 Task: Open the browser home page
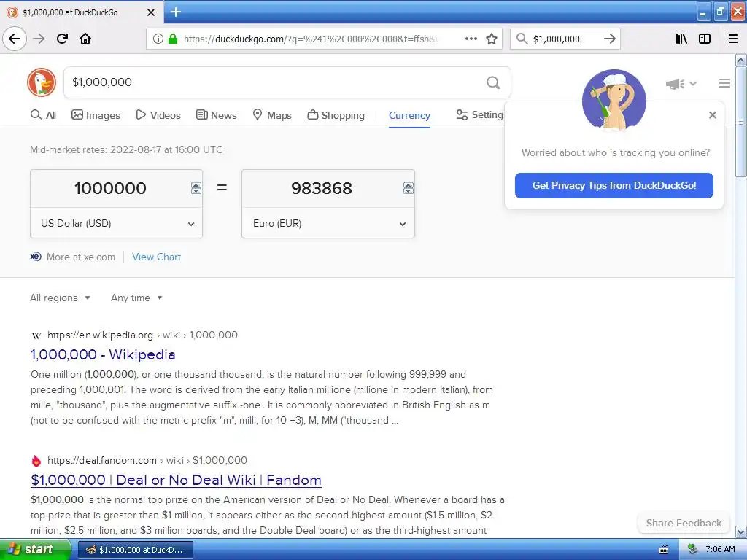point(85,39)
